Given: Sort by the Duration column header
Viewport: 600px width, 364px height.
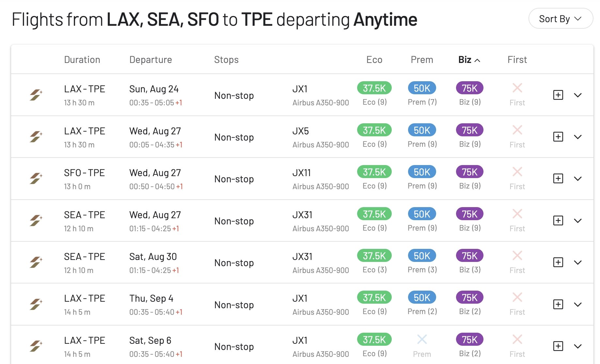Looking at the screenshot, I should click(82, 60).
